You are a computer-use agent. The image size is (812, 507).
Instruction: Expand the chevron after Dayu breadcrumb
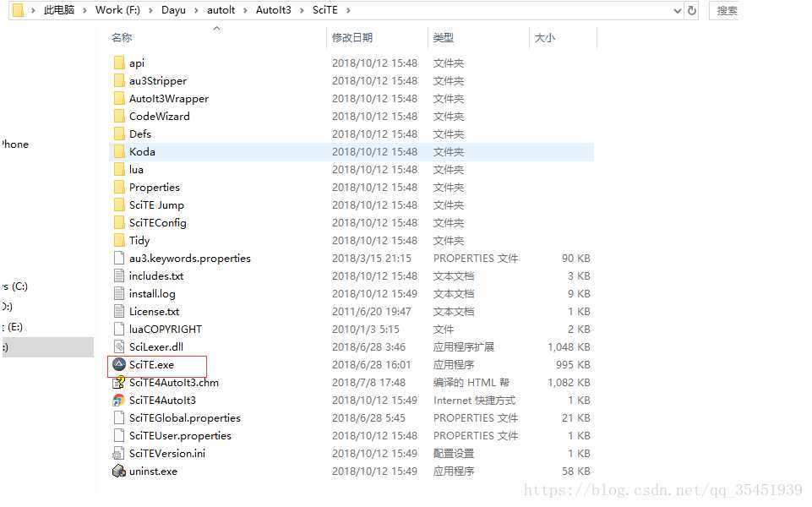tap(196, 10)
